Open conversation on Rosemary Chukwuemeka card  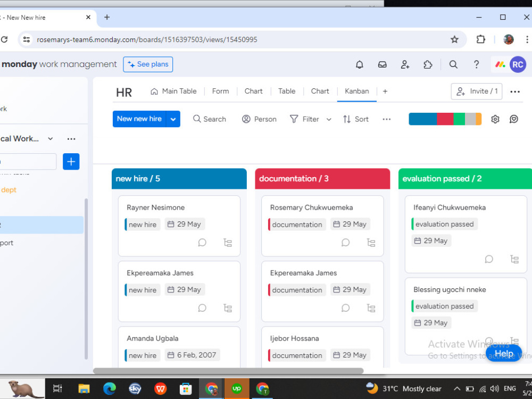click(345, 243)
